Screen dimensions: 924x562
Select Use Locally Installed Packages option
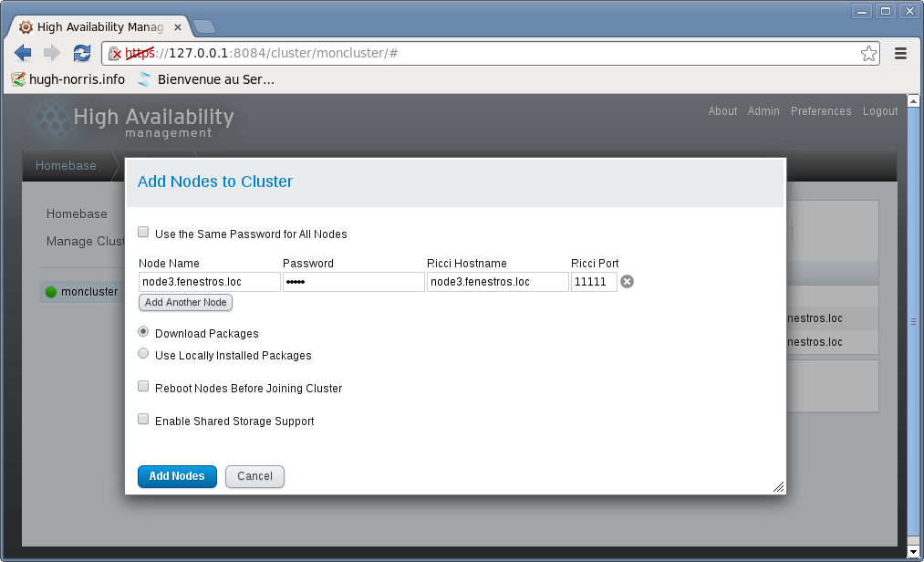[143, 354]
